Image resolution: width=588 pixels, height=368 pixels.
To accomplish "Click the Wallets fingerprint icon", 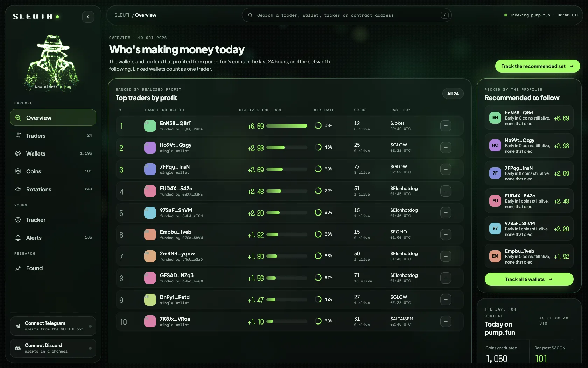I will (18, 153).
